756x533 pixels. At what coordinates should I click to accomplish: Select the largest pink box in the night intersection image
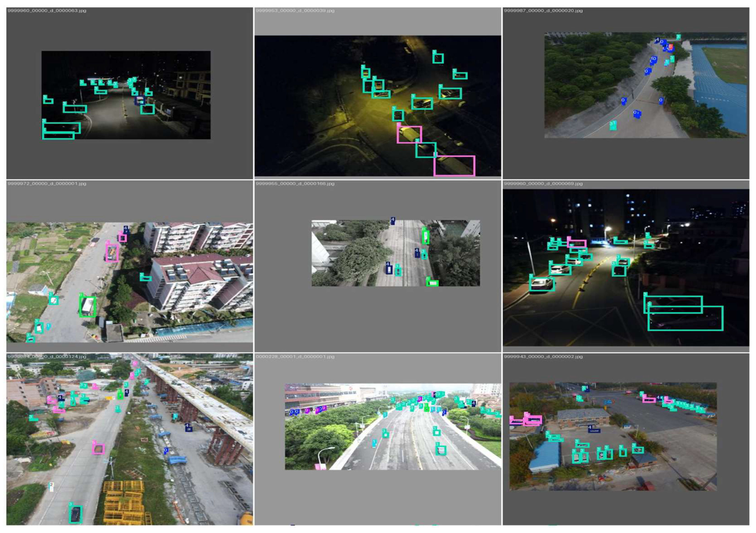pyautogui.click(x=454, y=166)
